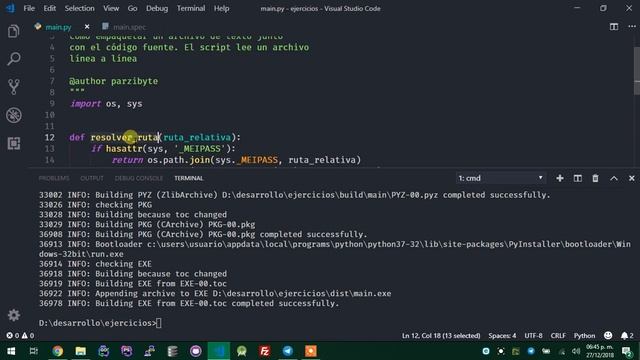Focus Visual Studio Code taskbar icon
The image size is (640, 360).
tap(218, 351)
